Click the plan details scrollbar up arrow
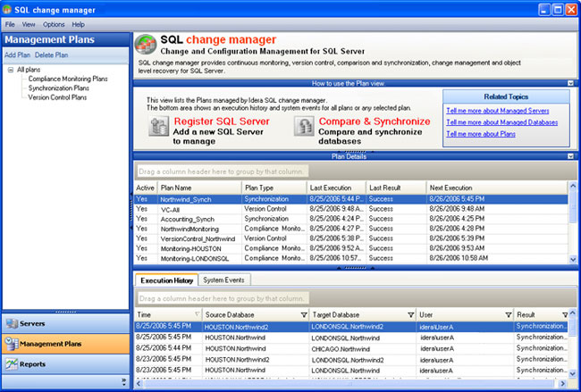581x392 pixels. click(573, 186)
